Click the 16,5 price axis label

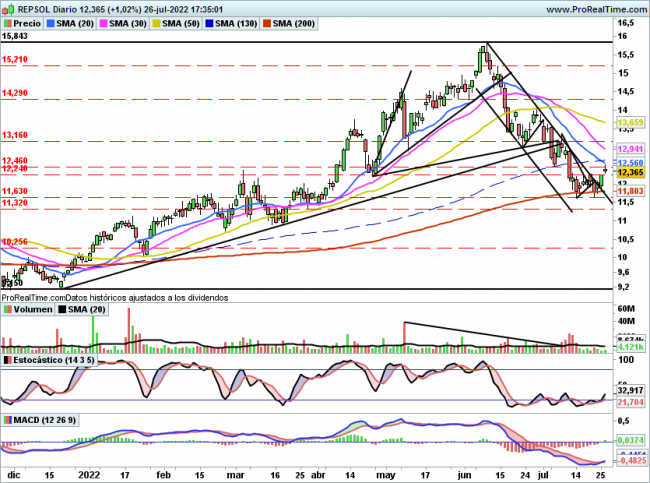coord(626,23)
